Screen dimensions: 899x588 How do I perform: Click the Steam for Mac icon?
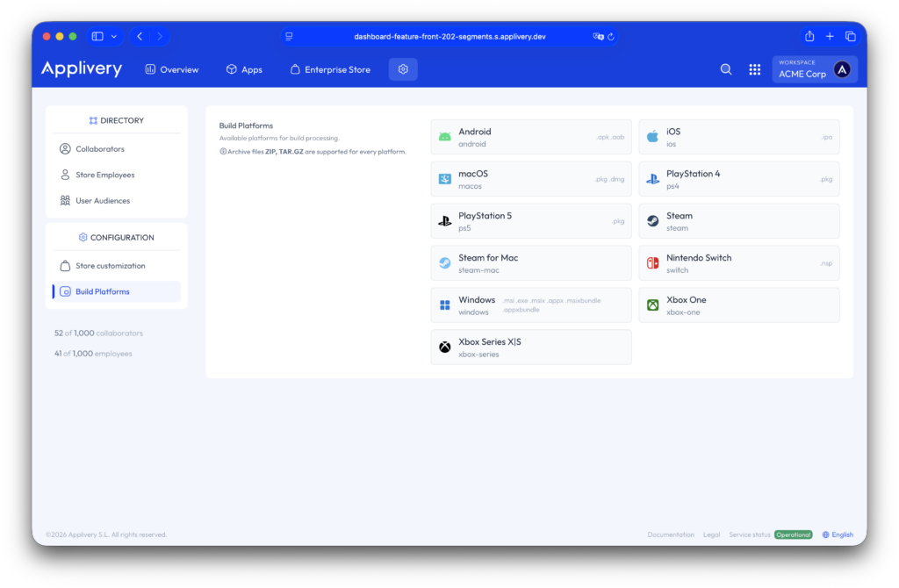coord(444,263)
